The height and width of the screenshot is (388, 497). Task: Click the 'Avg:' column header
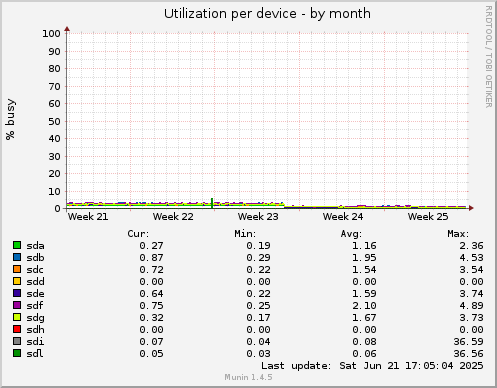click(351, 234)
